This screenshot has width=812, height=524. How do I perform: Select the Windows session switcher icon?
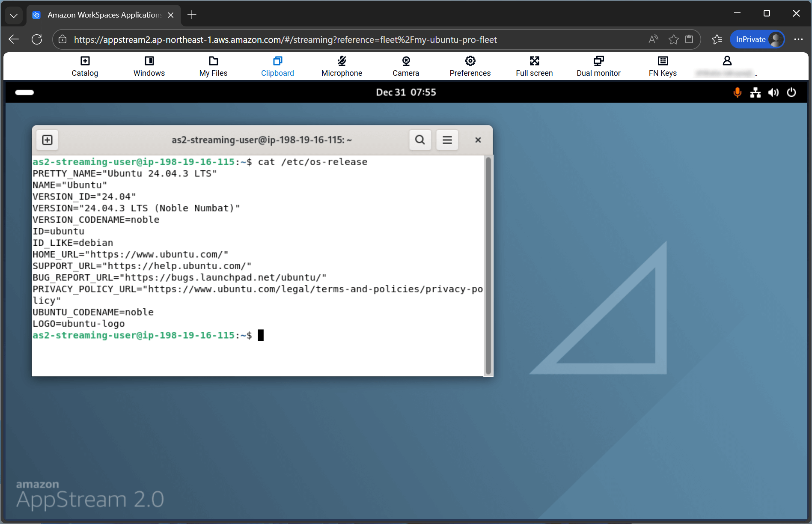(149, 66)
